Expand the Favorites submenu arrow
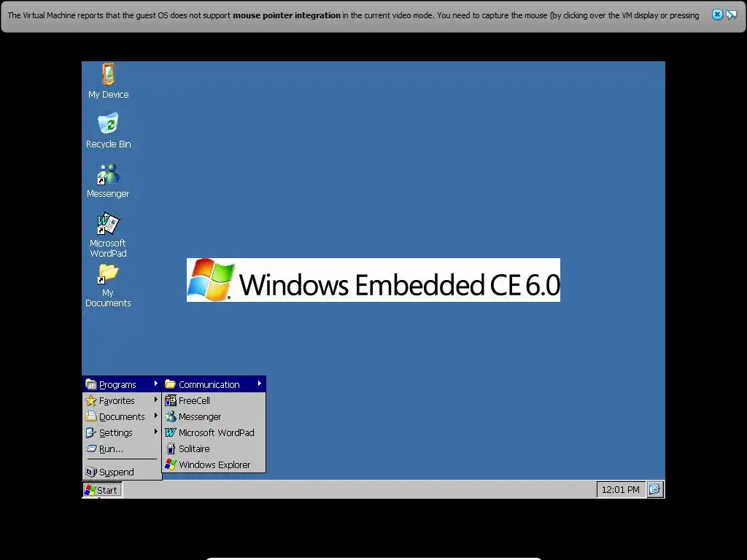747x560 pixels. coord(156,400)
